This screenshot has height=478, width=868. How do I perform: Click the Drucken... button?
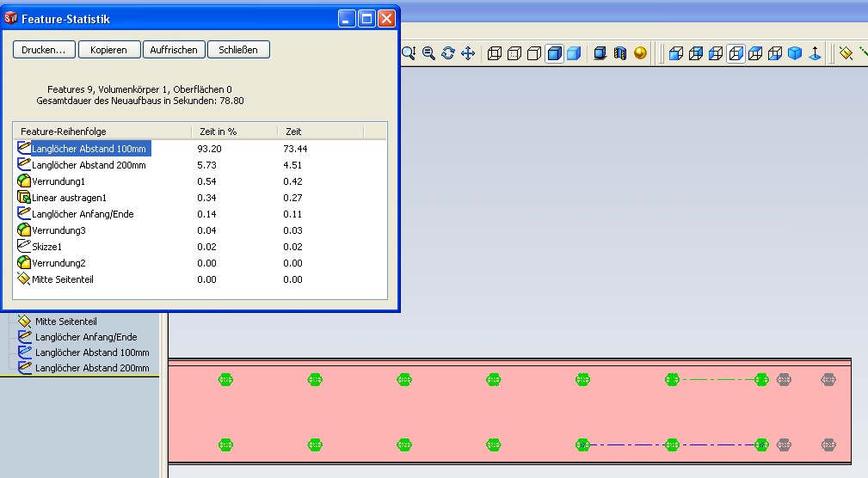coord(44,50)
